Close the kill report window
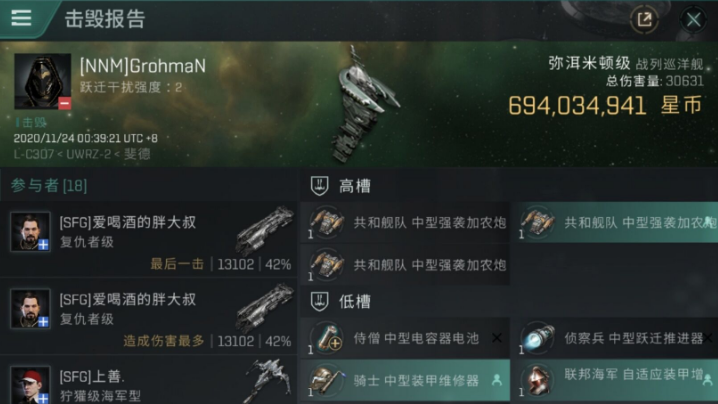Screen dimensions: 718x404 click(x=693, y=19)
